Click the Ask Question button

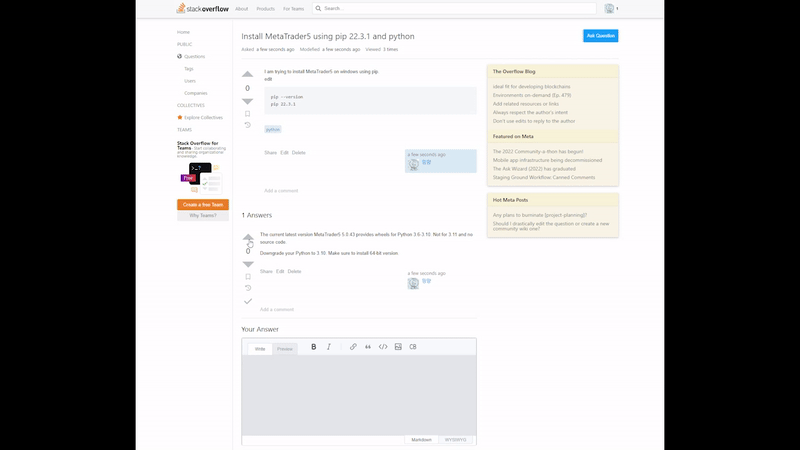click(601, 36)
